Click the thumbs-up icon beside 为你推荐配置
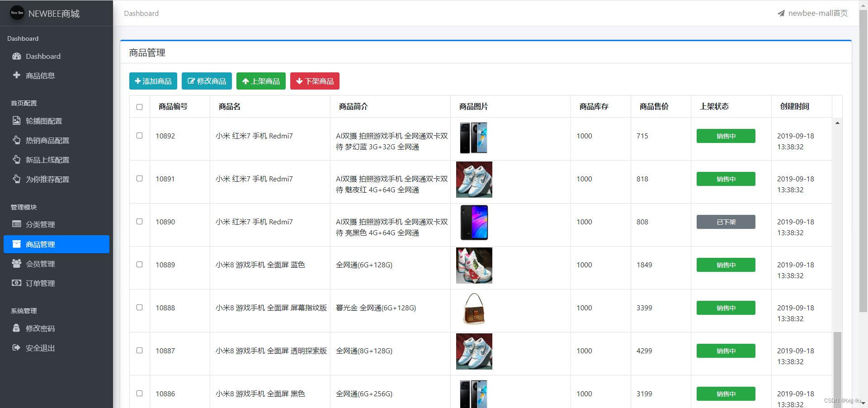This screenshot has width=868, height=408. pyautogui.click(x=17, y=179)
